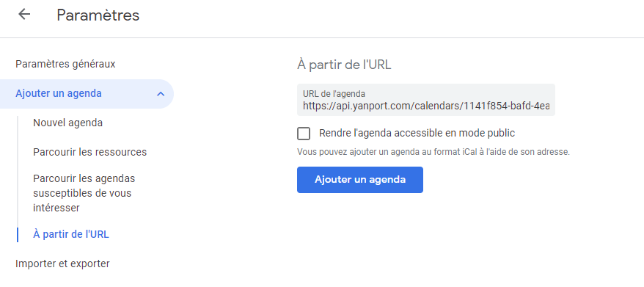Click the iCal format help text
The height and width of the screenshot is (287, 644).
click(x=433, y=152)
